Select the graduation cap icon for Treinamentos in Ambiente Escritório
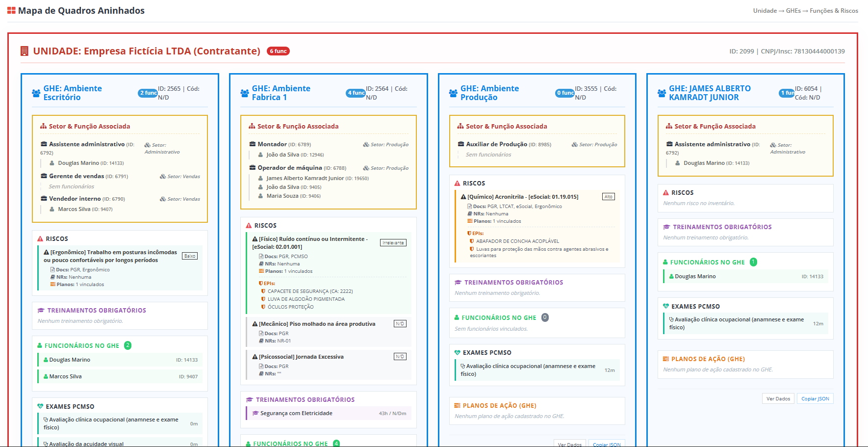 coord(41,310)
